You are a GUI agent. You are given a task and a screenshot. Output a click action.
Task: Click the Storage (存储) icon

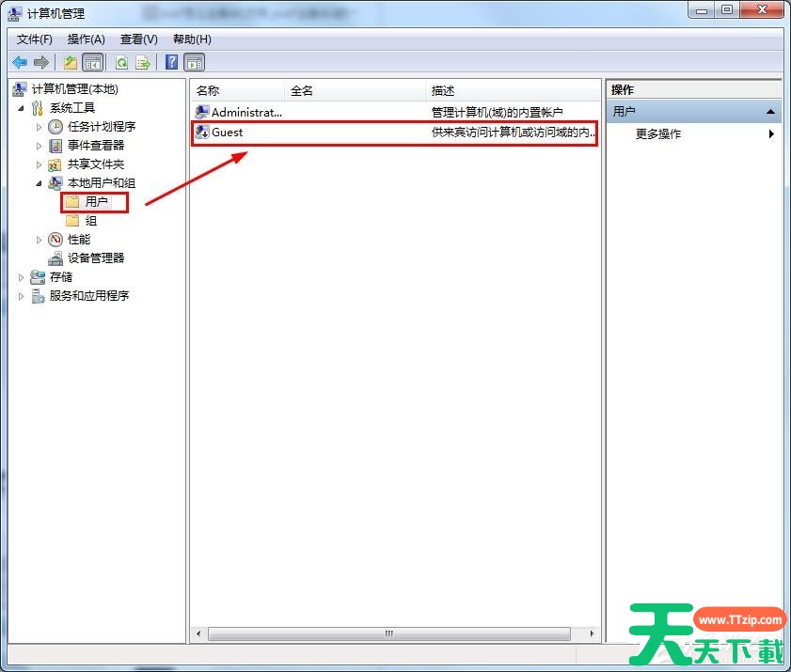(x=38, y=276)
